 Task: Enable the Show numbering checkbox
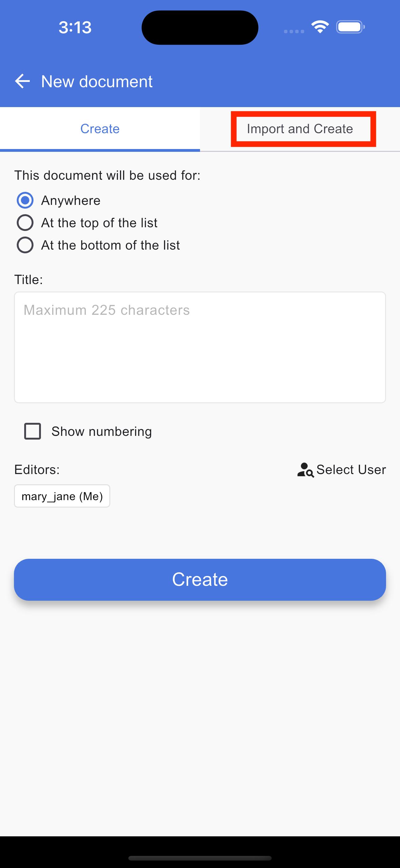[33, 431]
